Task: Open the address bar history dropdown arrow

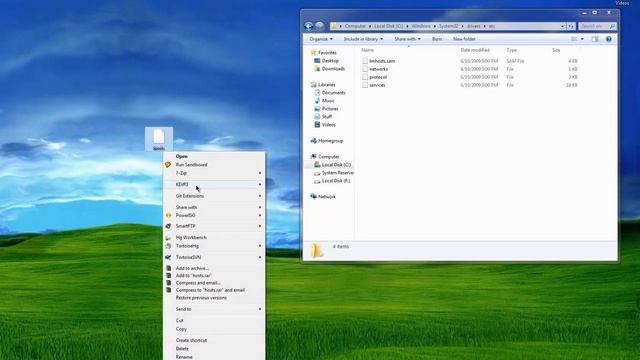Action: (562, 26)
